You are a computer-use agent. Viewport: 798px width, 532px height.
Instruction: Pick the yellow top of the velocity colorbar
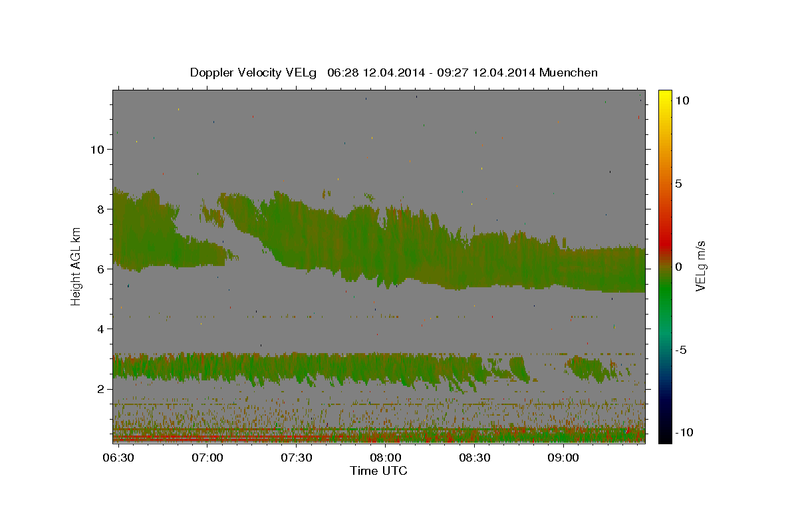pyautogui.click(x=664, y=96)
